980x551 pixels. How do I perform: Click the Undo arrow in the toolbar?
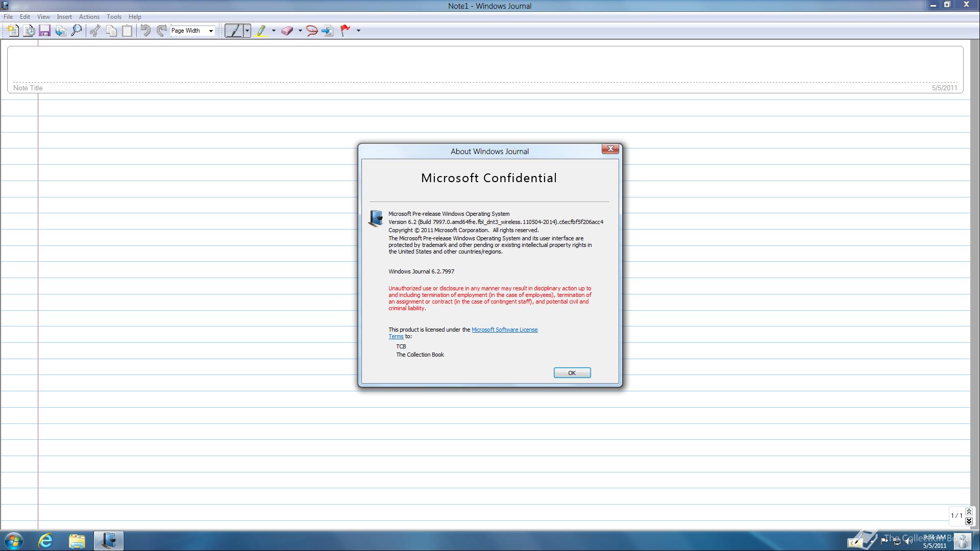[x=145, y=31]
